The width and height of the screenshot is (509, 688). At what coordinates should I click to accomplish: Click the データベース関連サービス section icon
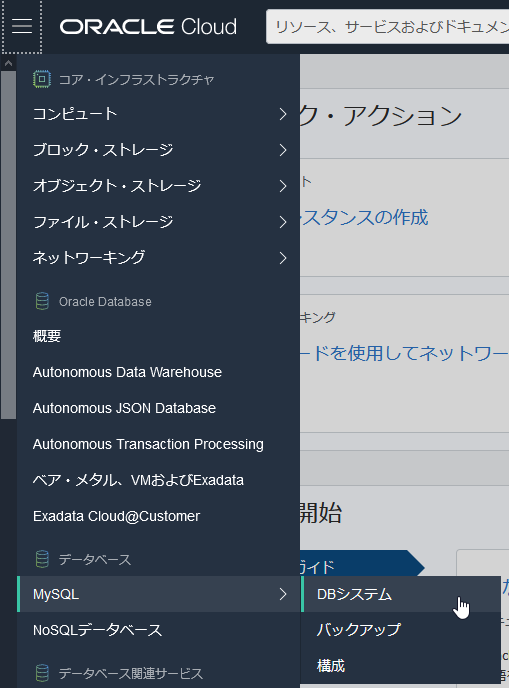coord(42,673)
